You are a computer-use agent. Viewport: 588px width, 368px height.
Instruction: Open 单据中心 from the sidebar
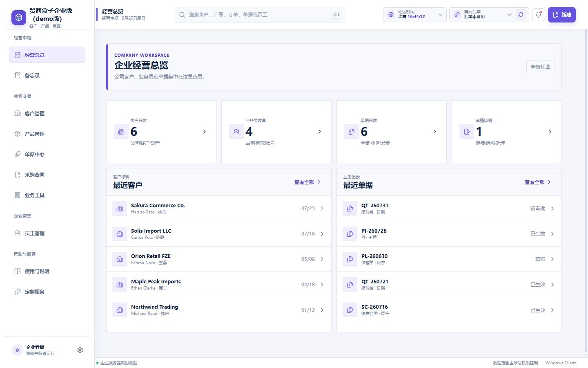click(47, 154)
